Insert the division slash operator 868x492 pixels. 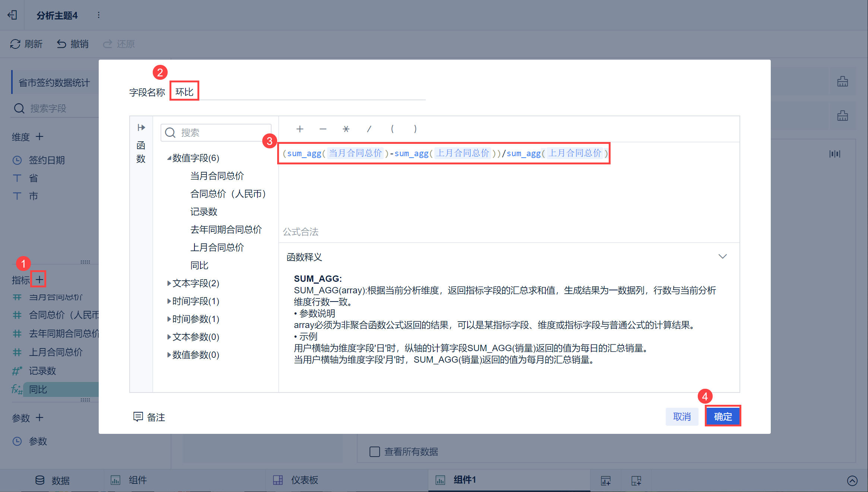[369, 129]
